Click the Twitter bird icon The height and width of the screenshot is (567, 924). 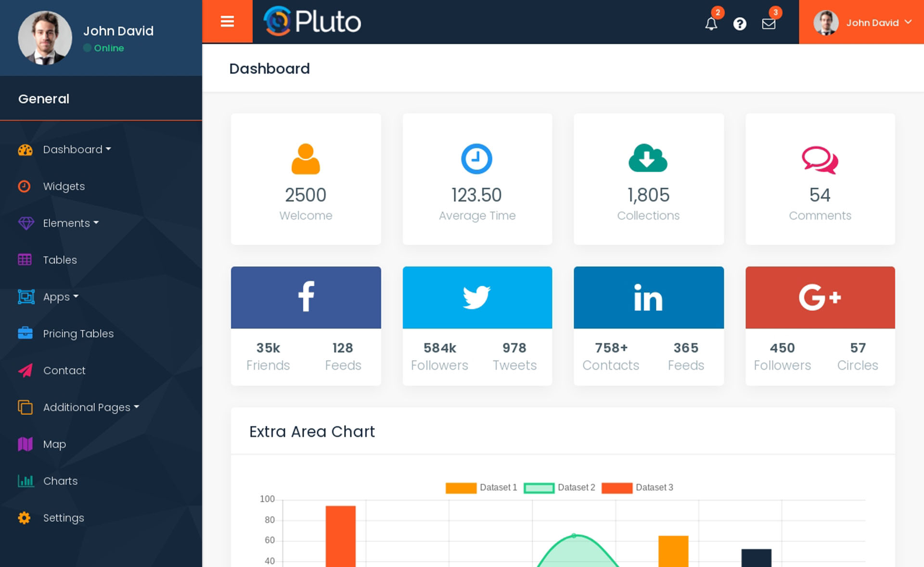[x=476, y=297]
